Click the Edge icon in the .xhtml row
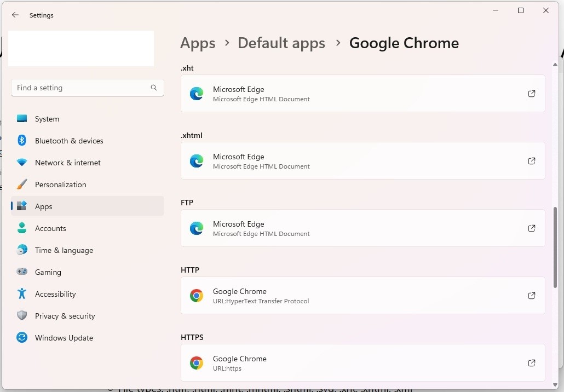The width and height of the screenshot is (564, 392). pos(197,161)
